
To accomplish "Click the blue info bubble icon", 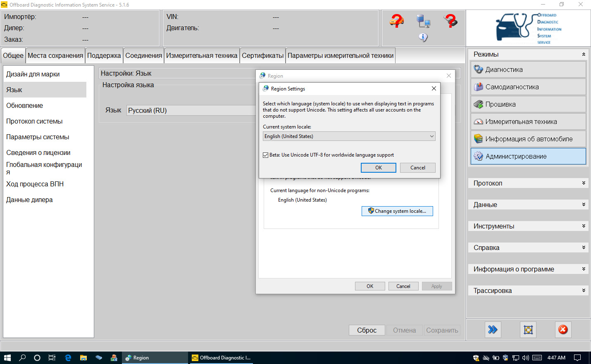I will coord(423,37).
